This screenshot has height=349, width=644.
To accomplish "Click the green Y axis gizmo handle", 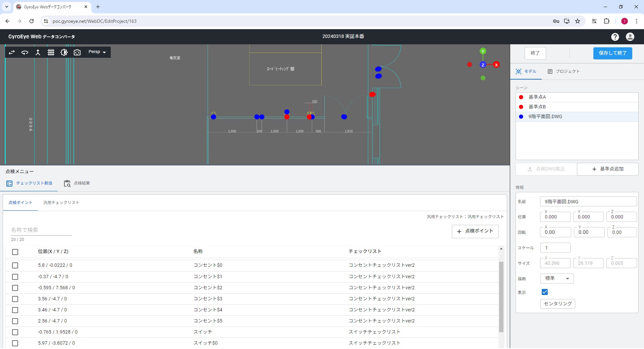I will [483, 51].
